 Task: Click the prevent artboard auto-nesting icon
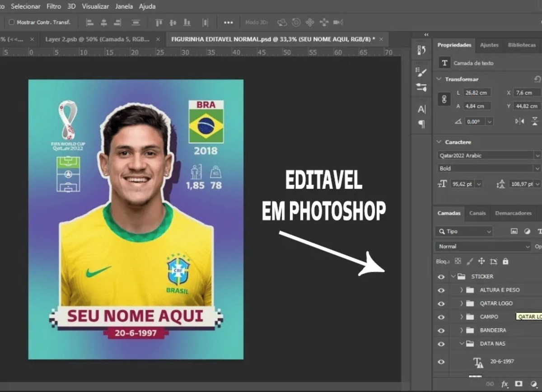pos(494,261)
